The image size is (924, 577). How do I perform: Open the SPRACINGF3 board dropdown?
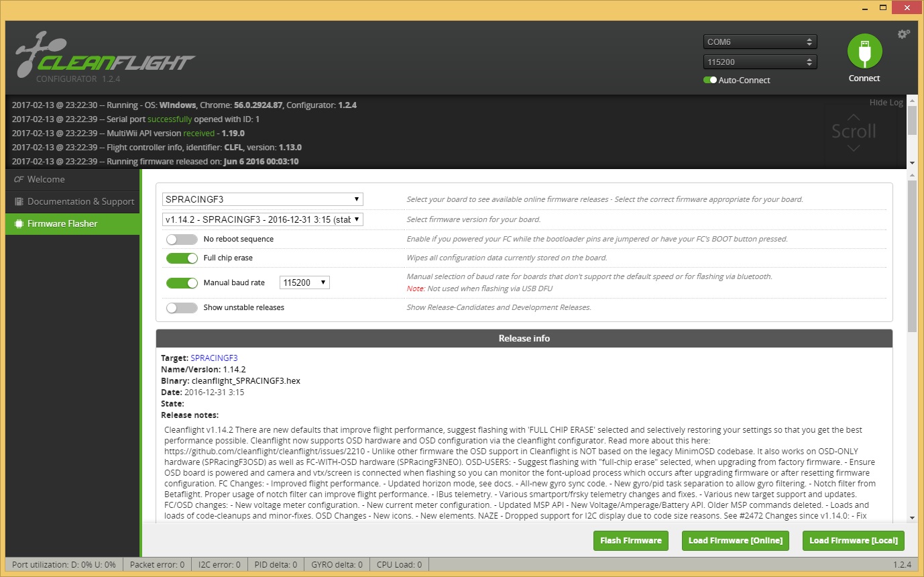(x=263, y=199)
